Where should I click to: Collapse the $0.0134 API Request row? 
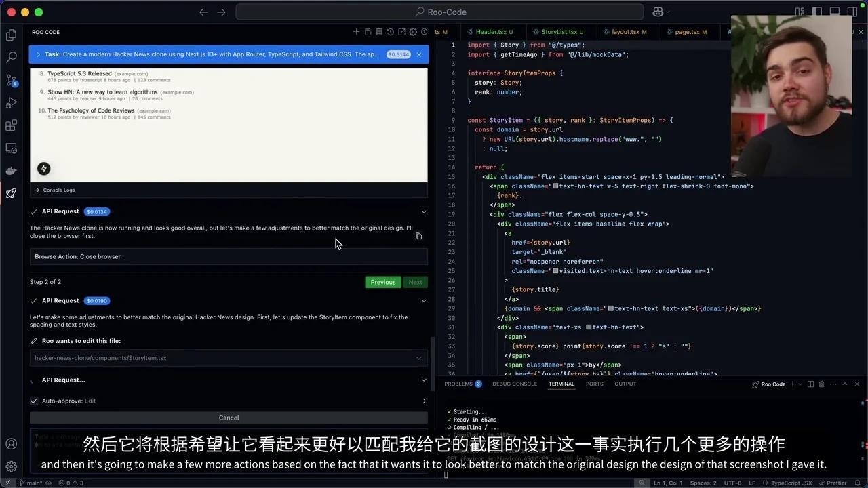(424, 211)
